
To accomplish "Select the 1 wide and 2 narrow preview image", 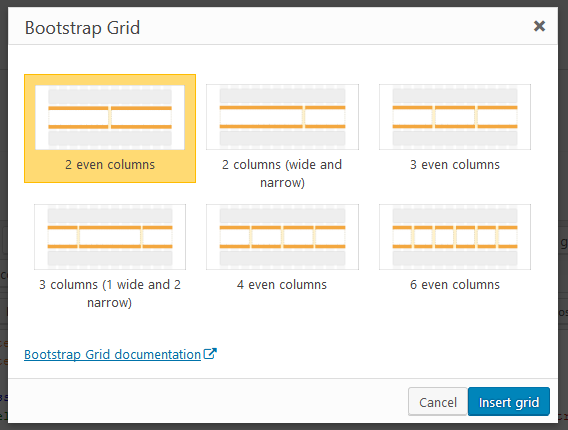I will (110, 237).
